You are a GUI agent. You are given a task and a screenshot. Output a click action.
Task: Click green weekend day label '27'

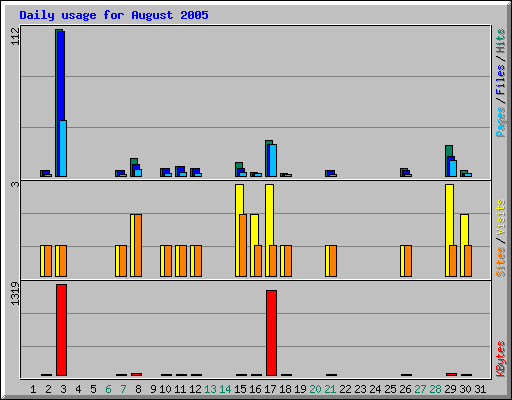(x=420, y=389)
